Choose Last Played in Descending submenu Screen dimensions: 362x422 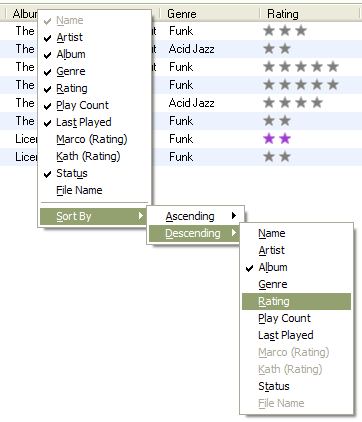click(x=286, y=335)
